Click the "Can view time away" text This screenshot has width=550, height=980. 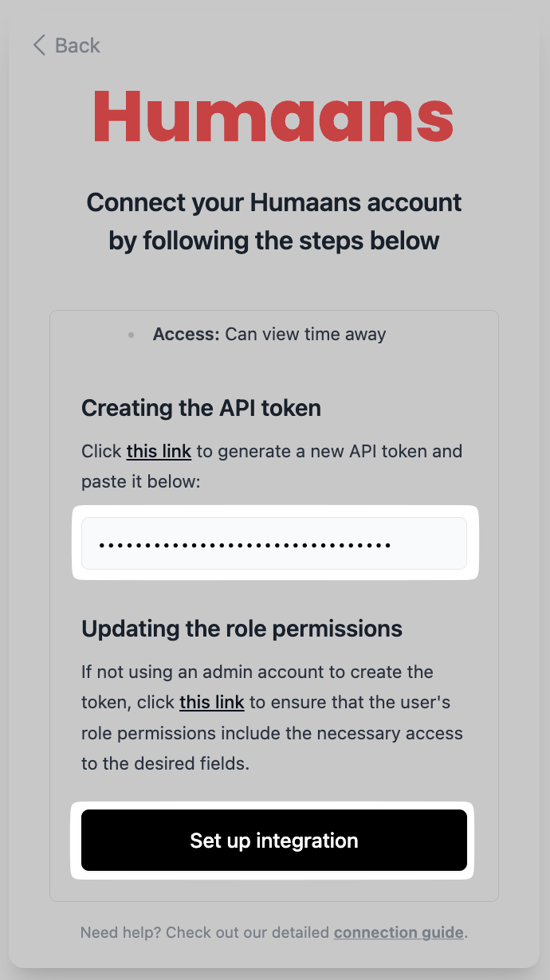tap(305, 335)
